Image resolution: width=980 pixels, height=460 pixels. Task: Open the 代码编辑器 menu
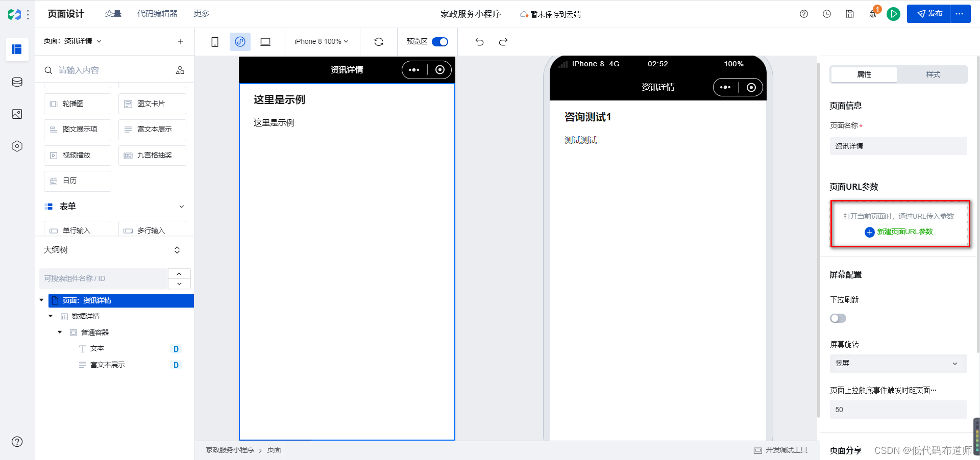[157, 14]
